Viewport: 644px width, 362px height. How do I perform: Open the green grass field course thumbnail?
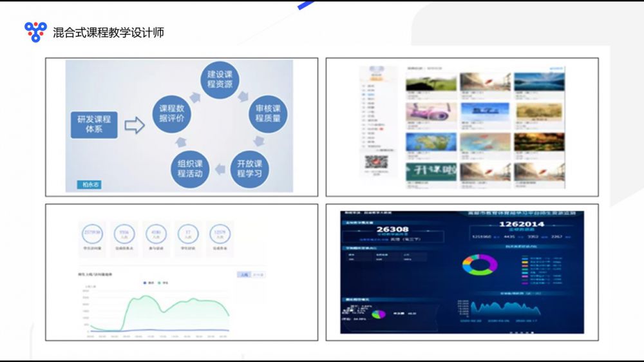[x=431, y=81]
